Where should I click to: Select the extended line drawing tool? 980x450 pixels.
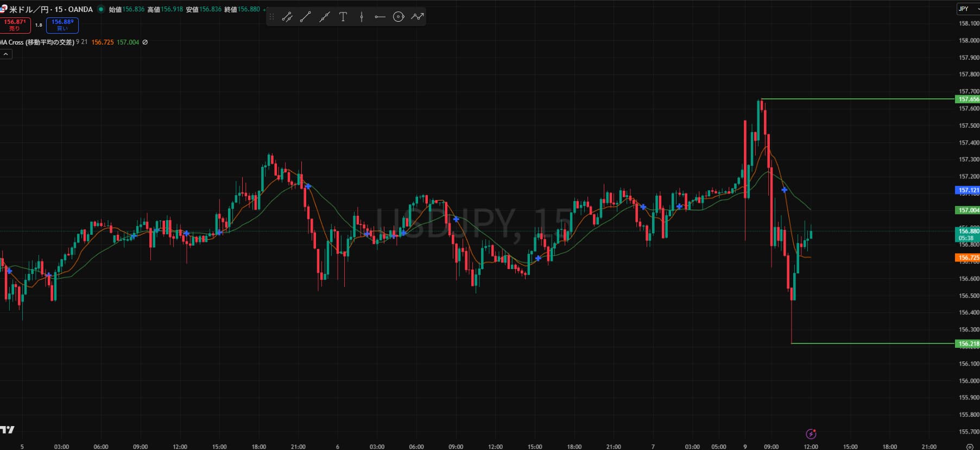(x=324, y=17)
